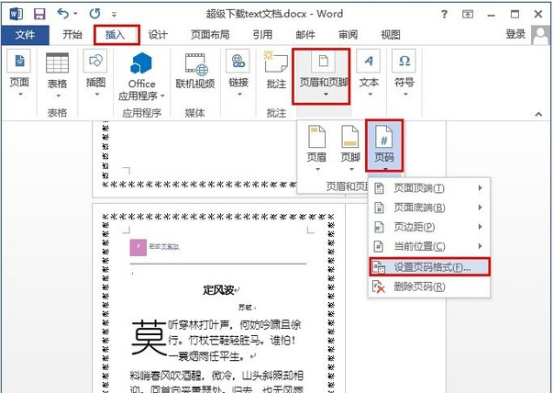
Task: Open the 邮件 tab
Action: [305, 35]
